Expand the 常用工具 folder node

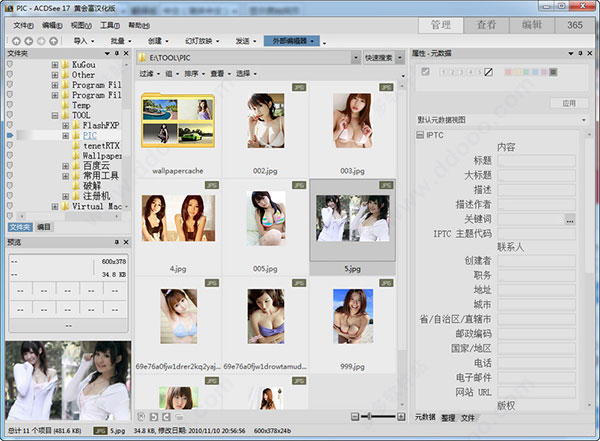tap(65, 176)
